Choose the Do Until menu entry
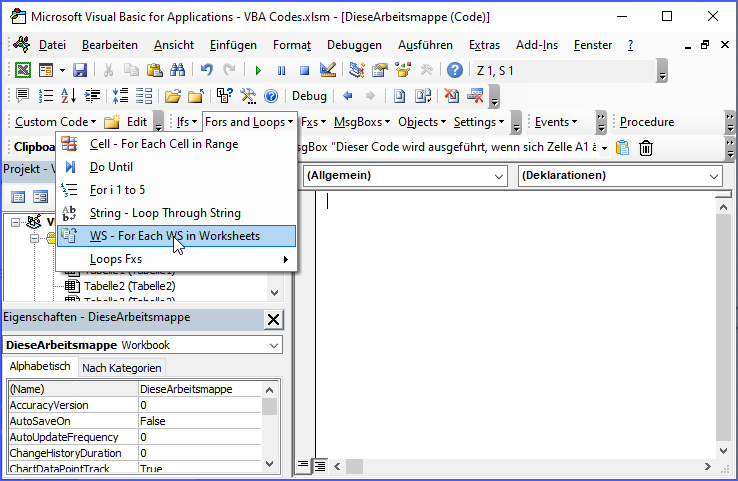The image size is (738, 481). 176,167
